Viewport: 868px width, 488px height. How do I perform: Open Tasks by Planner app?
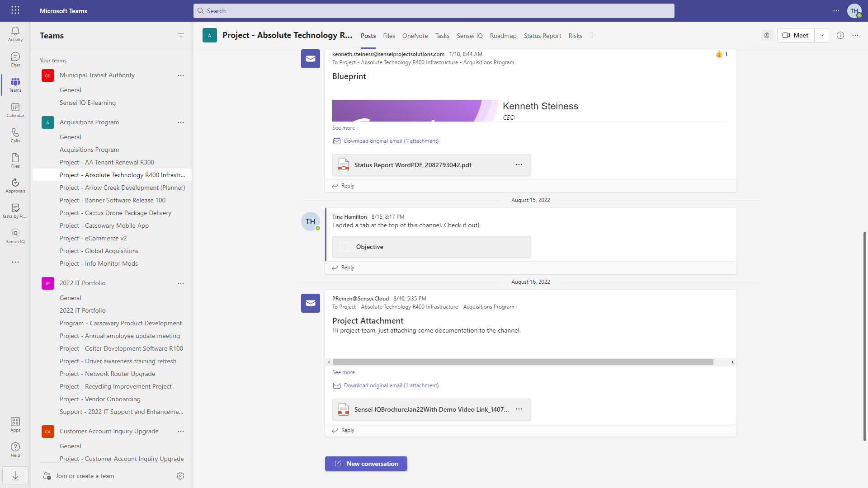coord(15,211)
